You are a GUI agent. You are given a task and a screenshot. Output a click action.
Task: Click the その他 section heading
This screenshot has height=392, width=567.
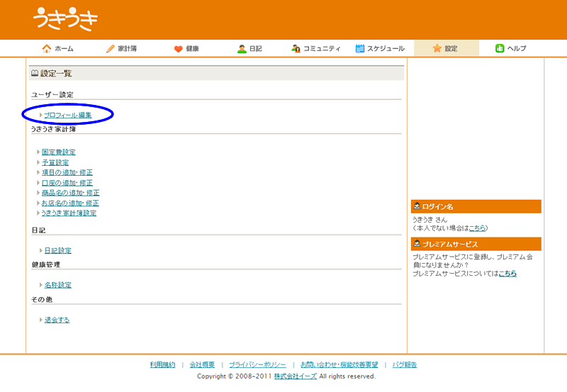42,299
